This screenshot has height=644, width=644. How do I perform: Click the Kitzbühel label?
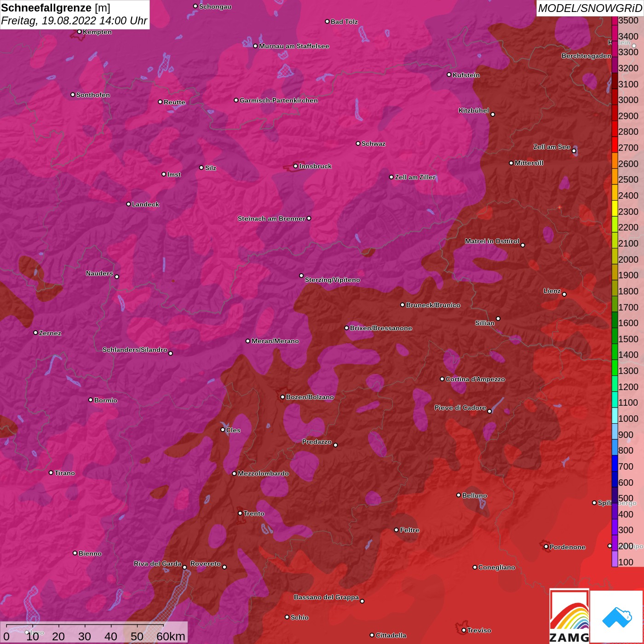474,110
